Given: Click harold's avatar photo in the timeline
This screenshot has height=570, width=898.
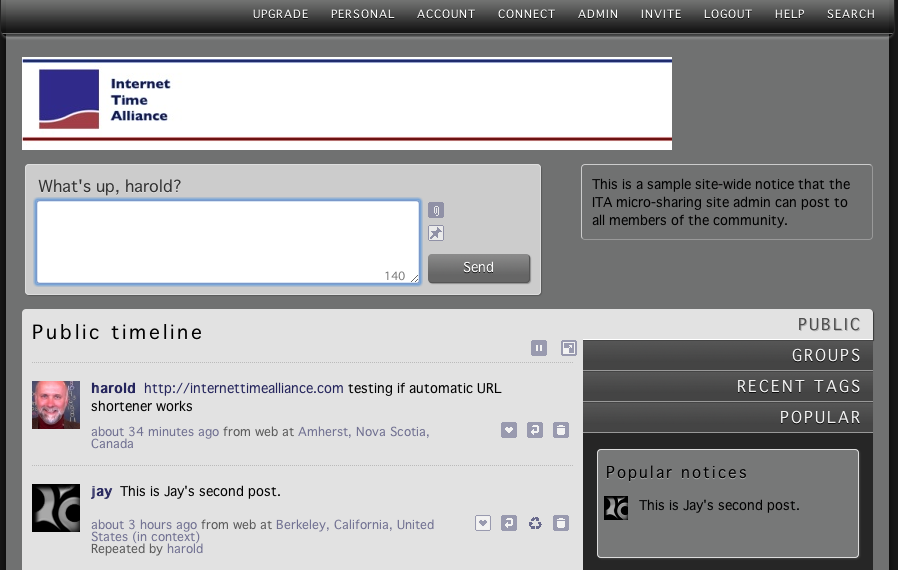Looking at the screenshot, I should tap(56, 405).
